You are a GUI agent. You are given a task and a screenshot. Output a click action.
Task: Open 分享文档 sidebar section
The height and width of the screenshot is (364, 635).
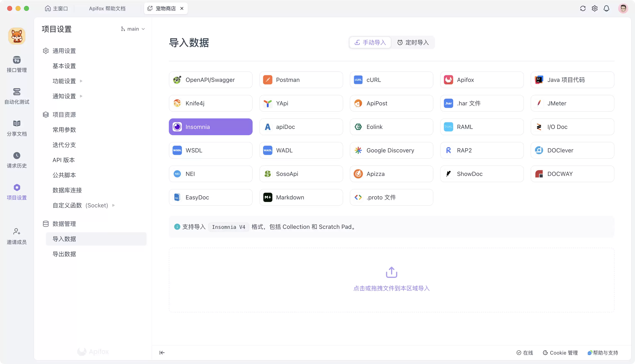point(17,128)
